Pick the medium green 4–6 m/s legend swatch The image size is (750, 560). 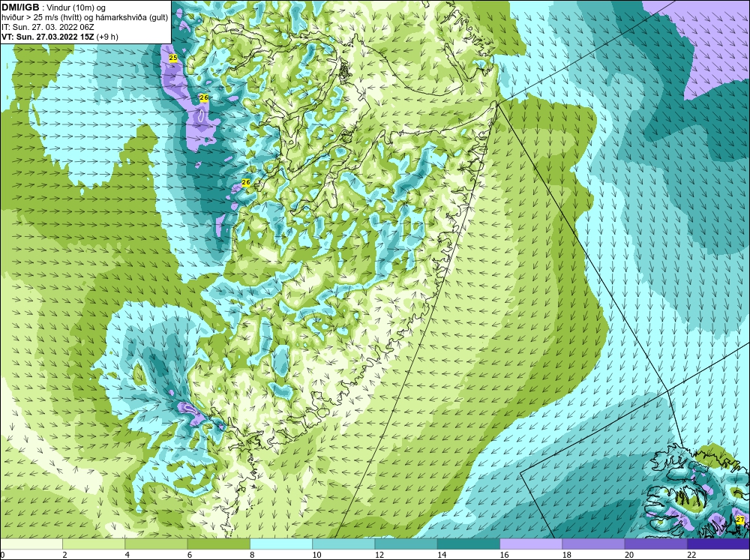point(156,544)
